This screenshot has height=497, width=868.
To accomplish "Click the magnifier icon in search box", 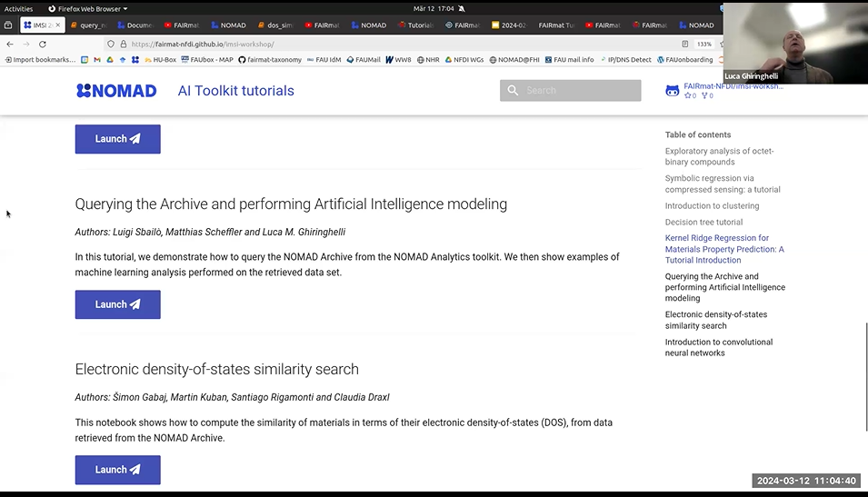I will (x=513, y=90).
